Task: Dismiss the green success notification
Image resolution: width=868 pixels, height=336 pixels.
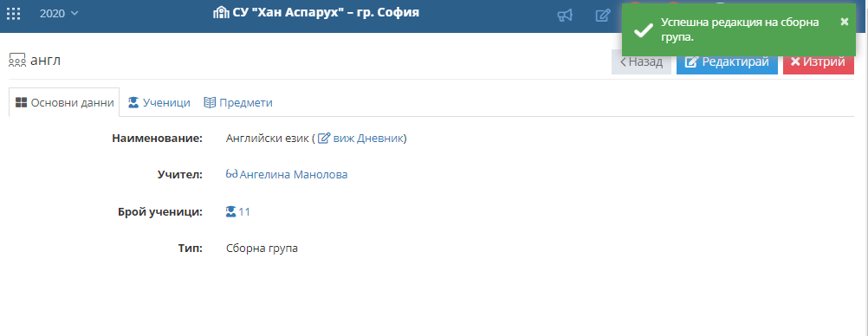Action: [x=845, y=22]
